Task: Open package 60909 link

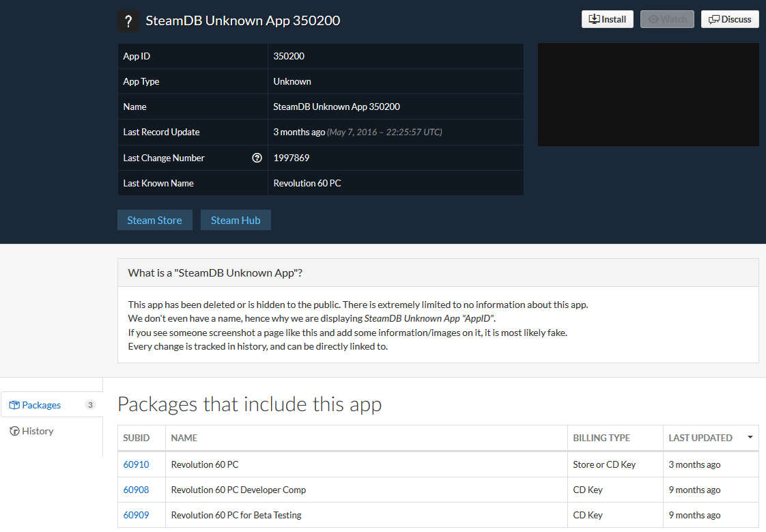Action: pyautogui.click(x=136, y=516)
